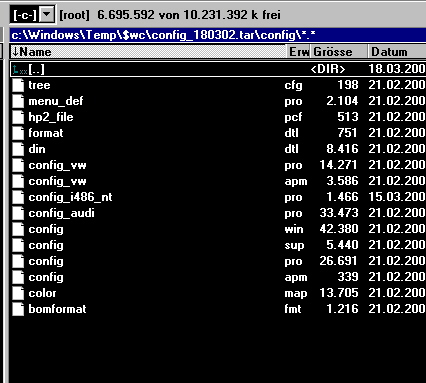This screenshot has height=383, width=426.
Task: Sort by the Grösse size column header
Action: (x=339, y=52)
